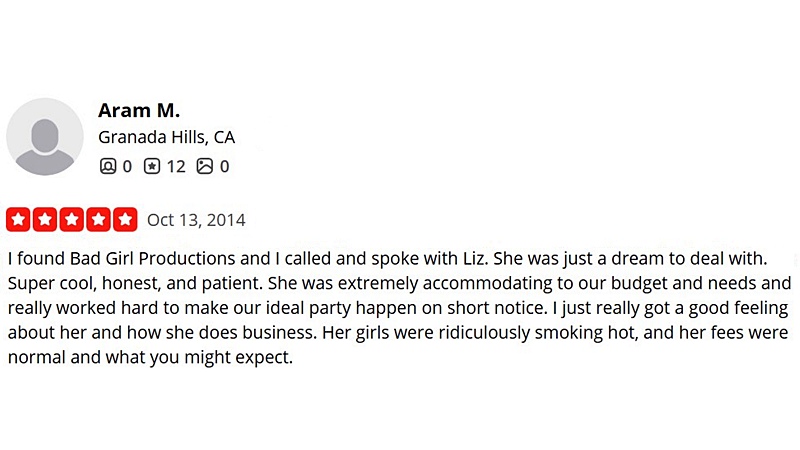Click the photos count icon

tap(205, 166)
